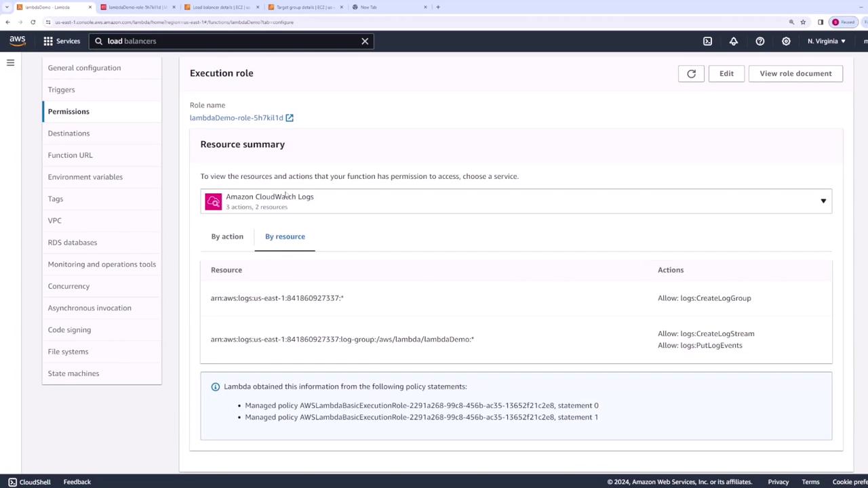Click the Allow: logs:CreateLogGroup action
The image size is (868, 488).
click(x=705, y=298)
